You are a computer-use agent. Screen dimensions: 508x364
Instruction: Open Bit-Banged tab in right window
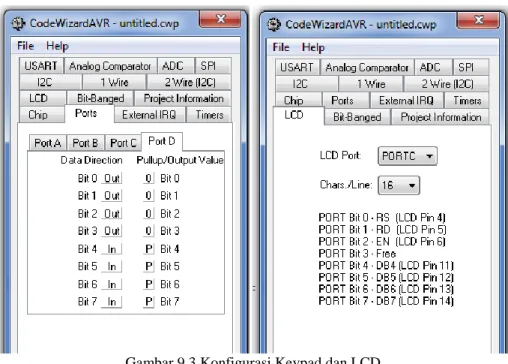[357, 117]
